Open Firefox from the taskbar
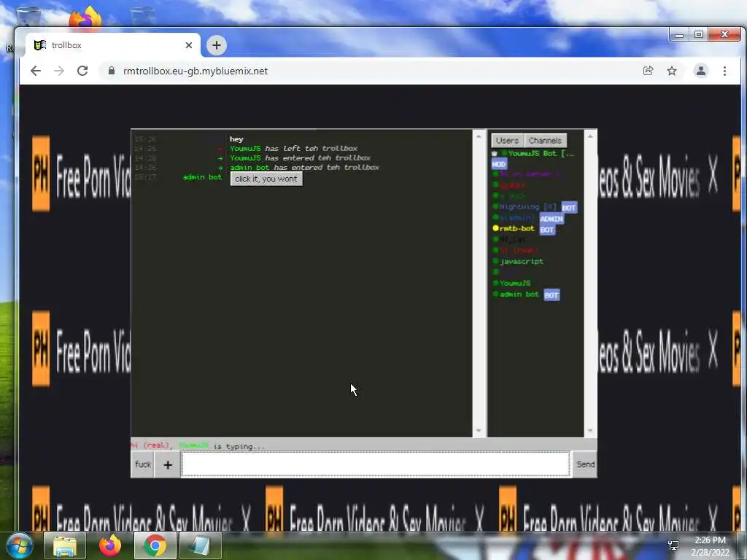Viewport: 747px width, 560px height. click(109, 546)
